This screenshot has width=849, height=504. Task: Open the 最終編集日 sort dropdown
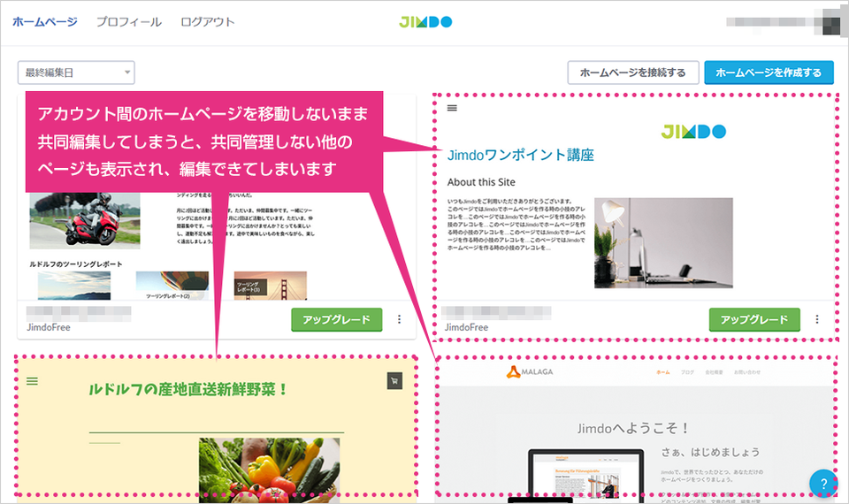[x=76, y=73]
